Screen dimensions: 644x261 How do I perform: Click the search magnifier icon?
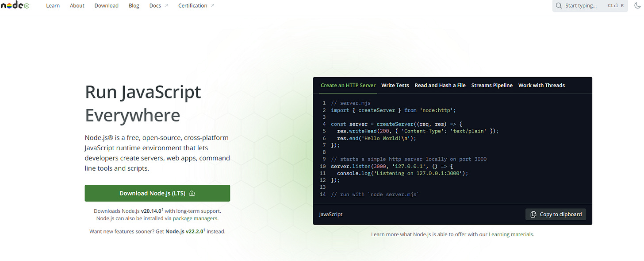tap(560, 6)
